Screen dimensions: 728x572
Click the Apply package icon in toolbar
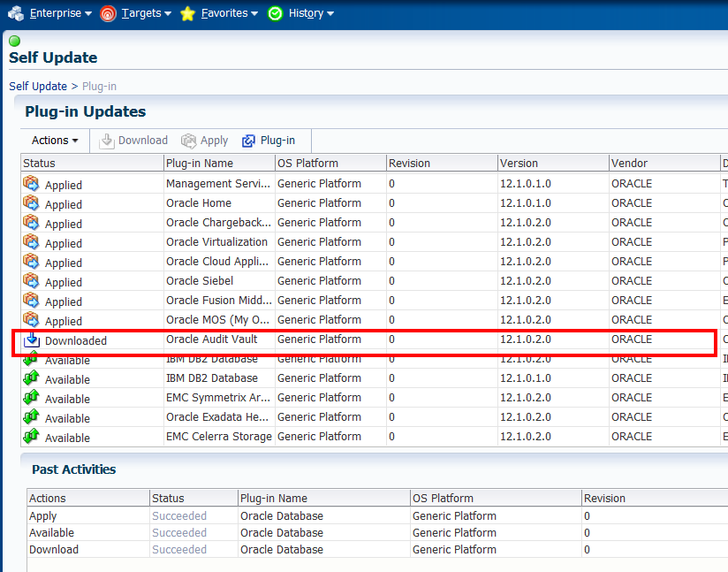click(x=188, y=141)
